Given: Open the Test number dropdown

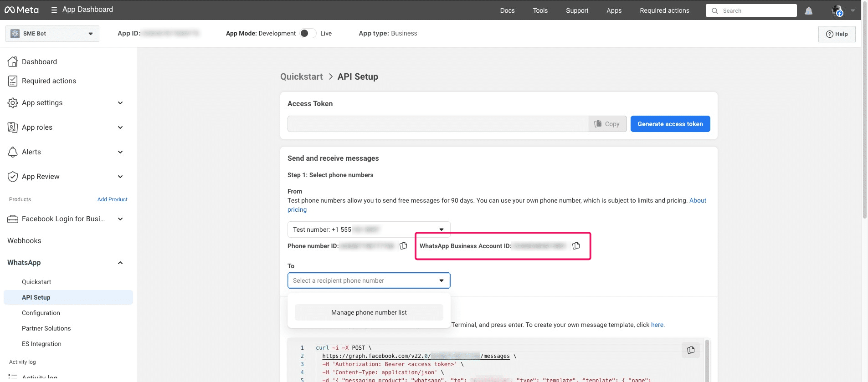Looking at the screenshot, I should click(x=369, y=229).
